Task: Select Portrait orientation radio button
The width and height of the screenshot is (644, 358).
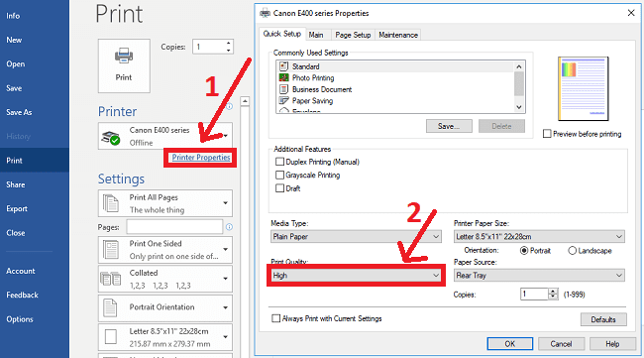Action: click(524, 250)
